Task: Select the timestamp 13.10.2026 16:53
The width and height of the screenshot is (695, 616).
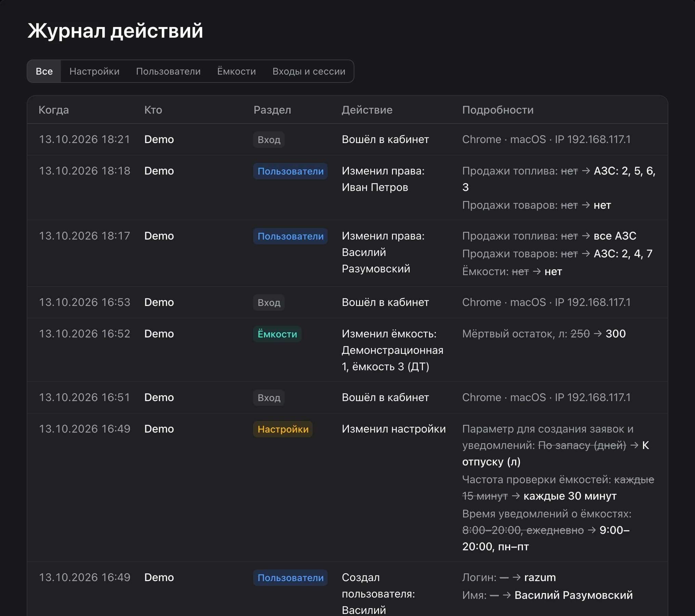Action: tap(84, 302)
